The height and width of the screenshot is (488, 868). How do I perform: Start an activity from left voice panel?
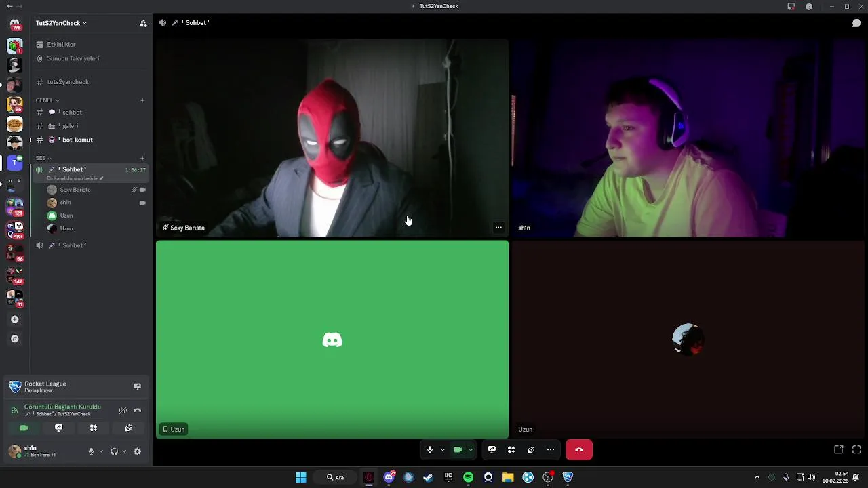[x=94, y=428]
